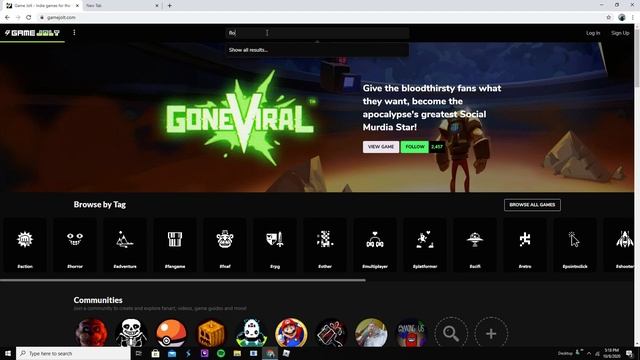Open the three-dot menu beside logo
Image resolution: width=640 pixels, height=360 pixels.
(x=74, y=32)
